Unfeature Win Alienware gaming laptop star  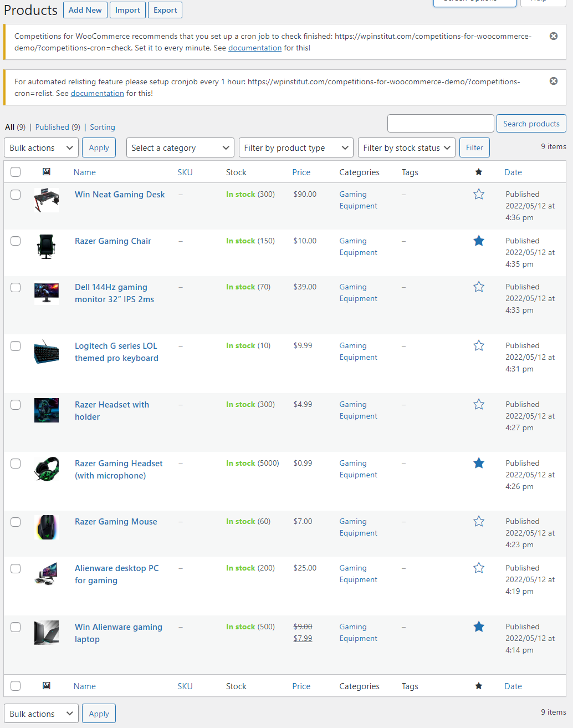[478, 627]
